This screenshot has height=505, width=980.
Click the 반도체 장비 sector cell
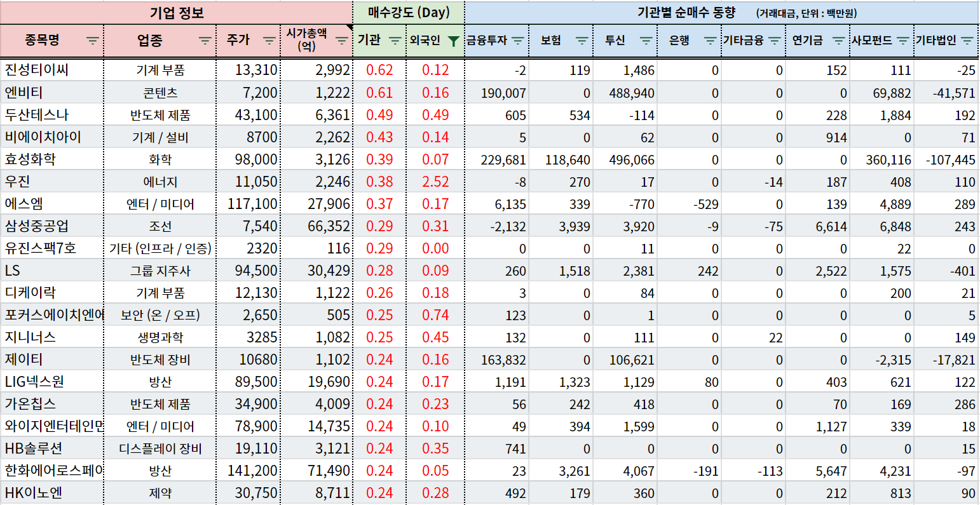(x=160, y=359)
